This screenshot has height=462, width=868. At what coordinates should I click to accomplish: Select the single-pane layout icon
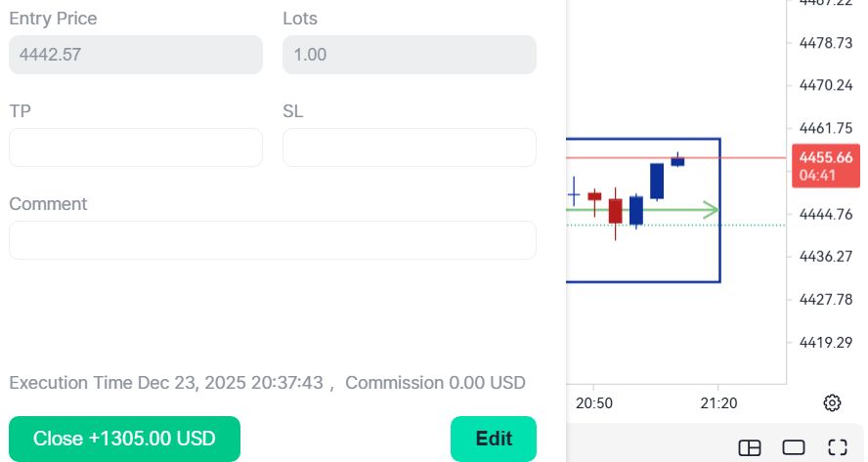(x=794, y=447)
